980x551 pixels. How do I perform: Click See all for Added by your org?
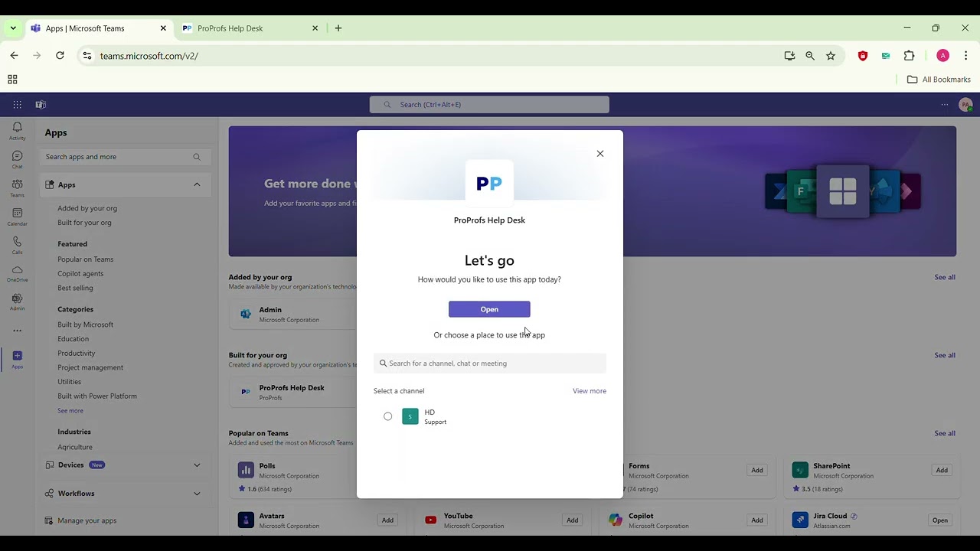pos(945,277)
